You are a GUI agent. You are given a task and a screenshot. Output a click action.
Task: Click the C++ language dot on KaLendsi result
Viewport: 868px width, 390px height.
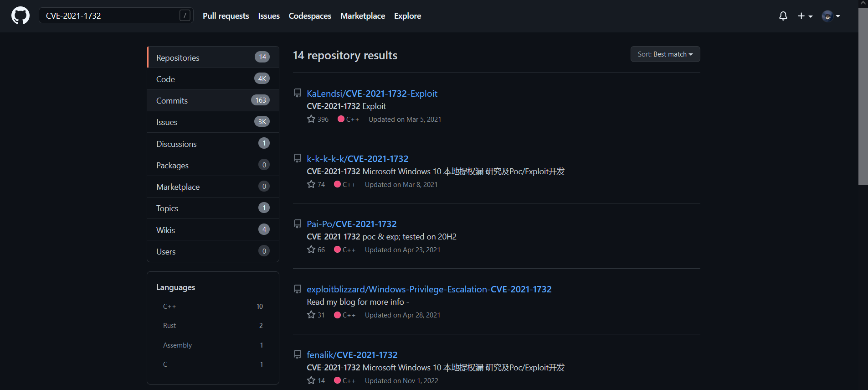point(341,119)
